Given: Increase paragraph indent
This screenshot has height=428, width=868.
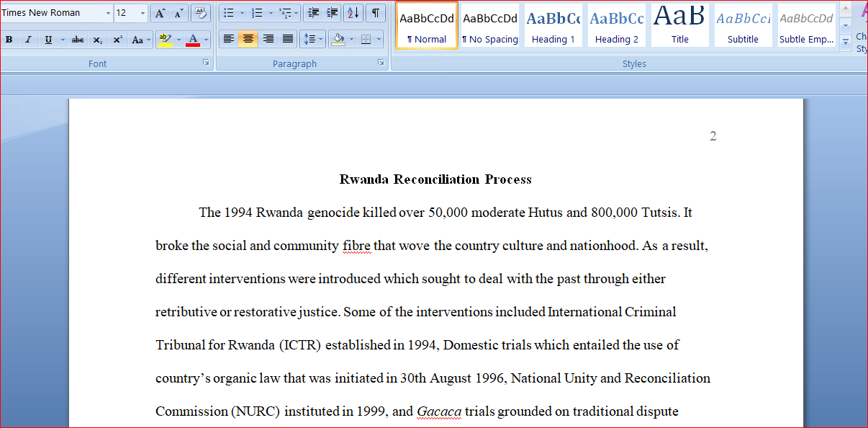Looking at the screenshot, I should [332, 13].
